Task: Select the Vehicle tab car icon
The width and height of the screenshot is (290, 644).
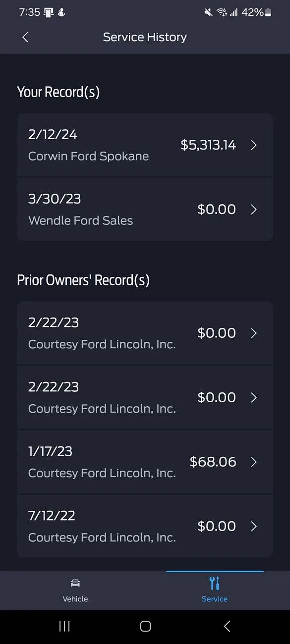Action: tap(75, 583)
